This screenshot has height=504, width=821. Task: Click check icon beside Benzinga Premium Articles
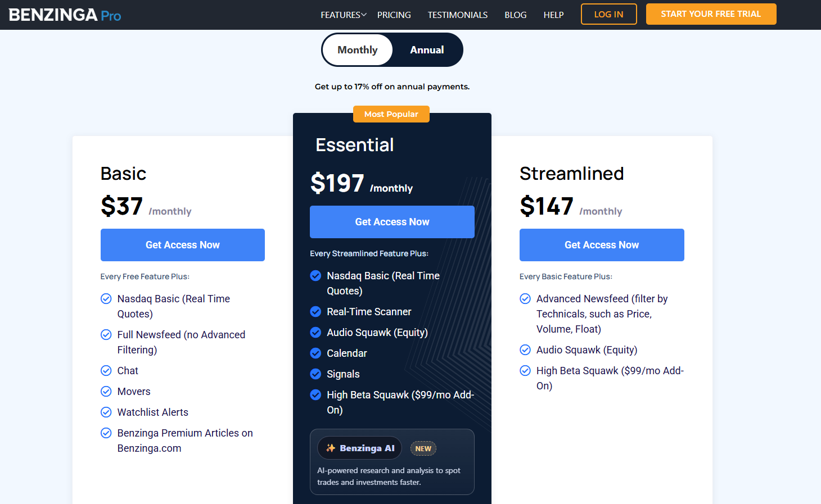pos(106,433)
